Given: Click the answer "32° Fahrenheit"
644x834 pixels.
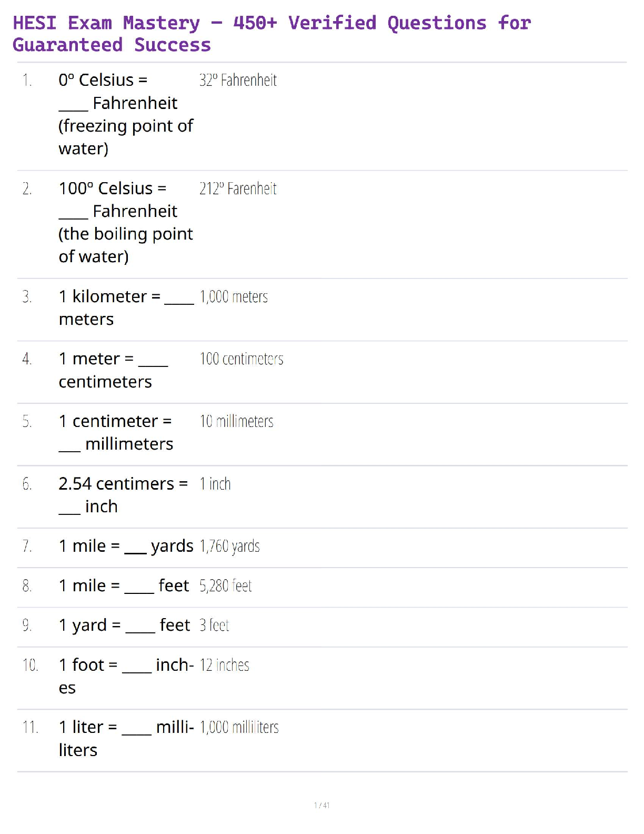Looking at the screenshot, I should (238, 80).
